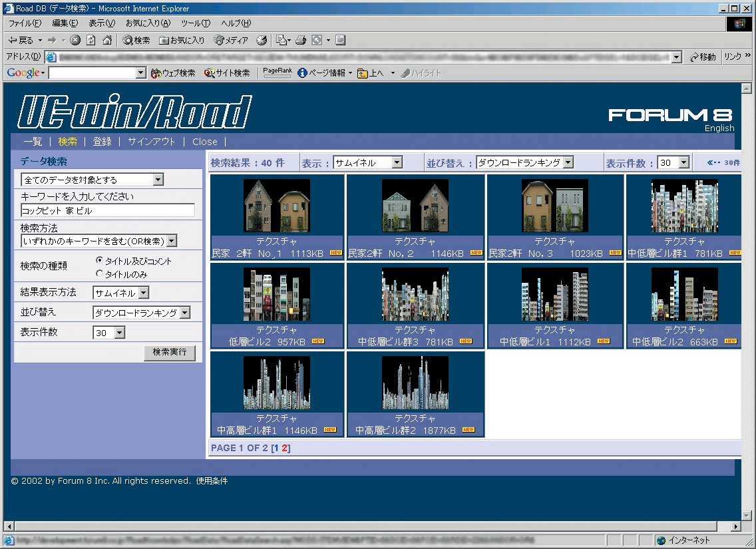Screen dimensions: 756x549
Task: Open the History icon in toolbar
Action: pyautogui.click(x=262, y=41)
